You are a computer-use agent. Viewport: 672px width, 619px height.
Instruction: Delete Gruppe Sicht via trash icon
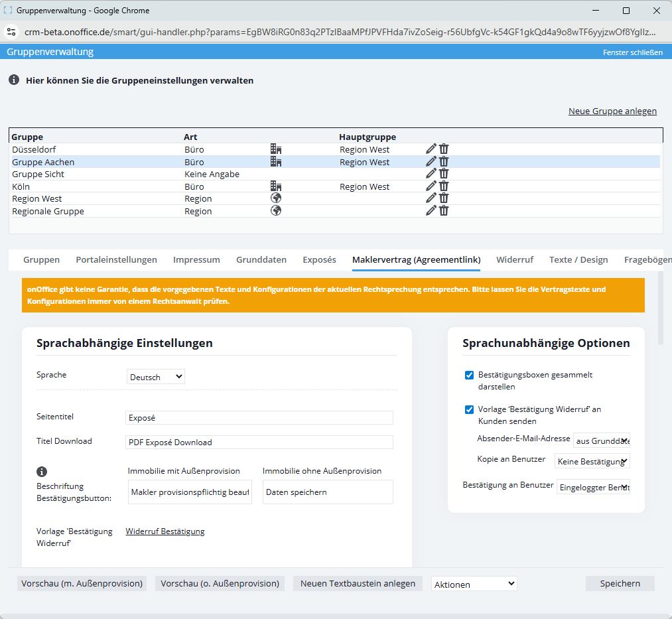444,173
